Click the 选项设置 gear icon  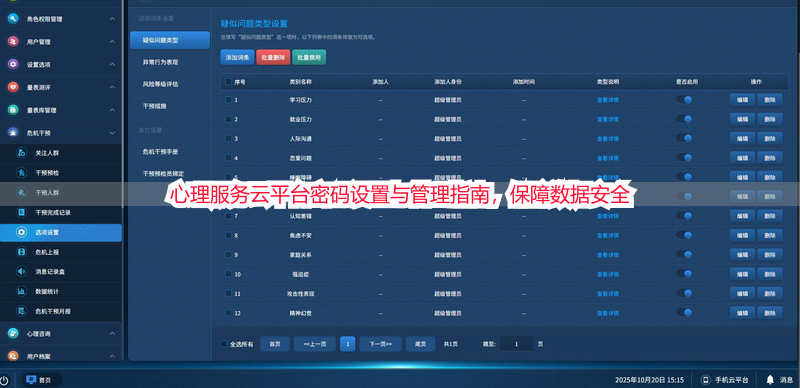click(x=21, y=232)
